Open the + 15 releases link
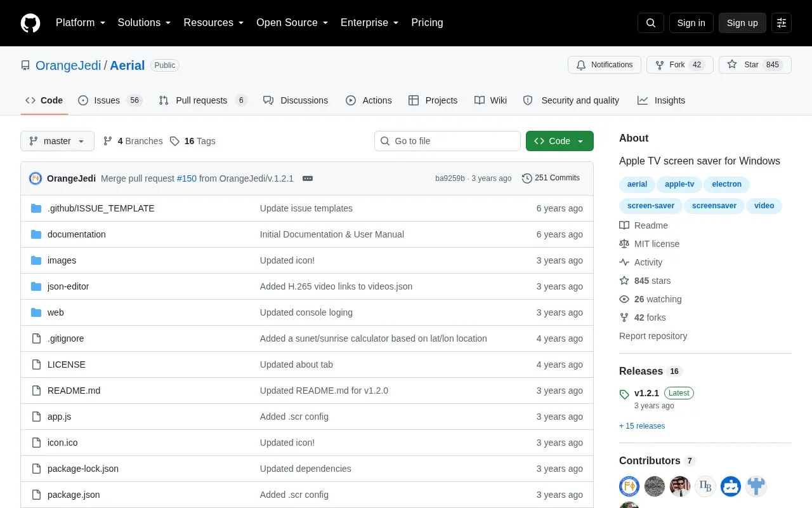The height and width of the screenshot is (508, 812). [642, 426]
